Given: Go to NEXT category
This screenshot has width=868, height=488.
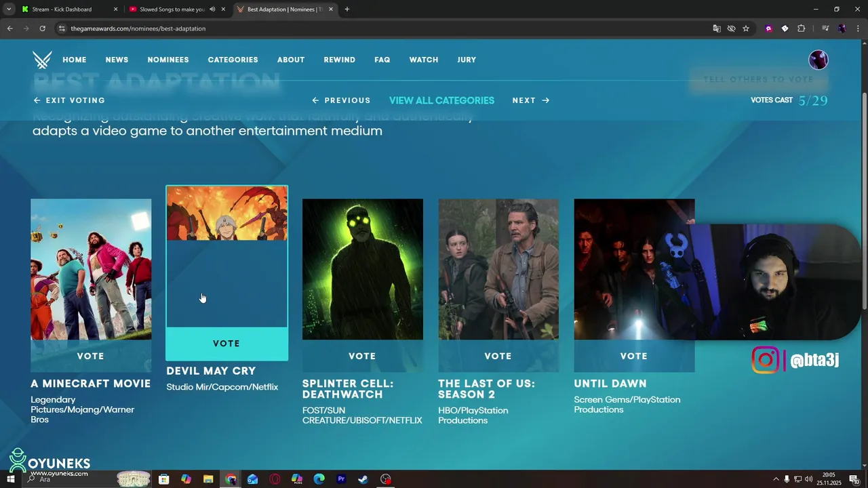Looking at the screenshot, I should 531,100.
